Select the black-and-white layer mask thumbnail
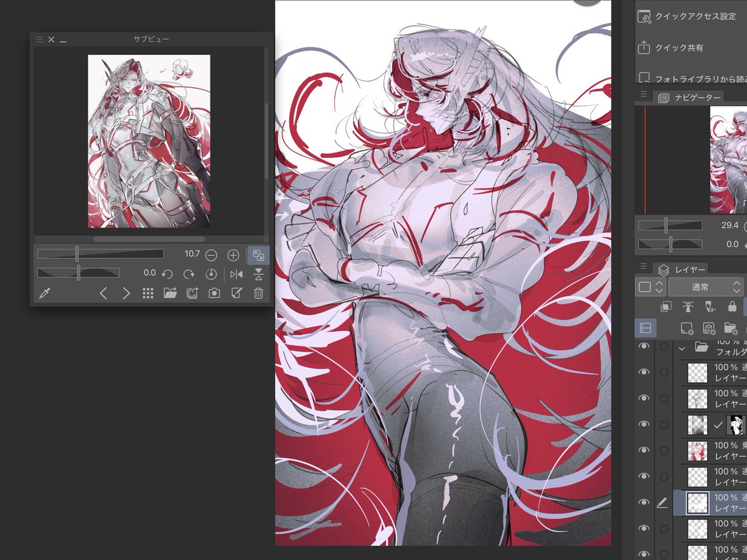The image size is (747, 560). click(x=737, y=425)
